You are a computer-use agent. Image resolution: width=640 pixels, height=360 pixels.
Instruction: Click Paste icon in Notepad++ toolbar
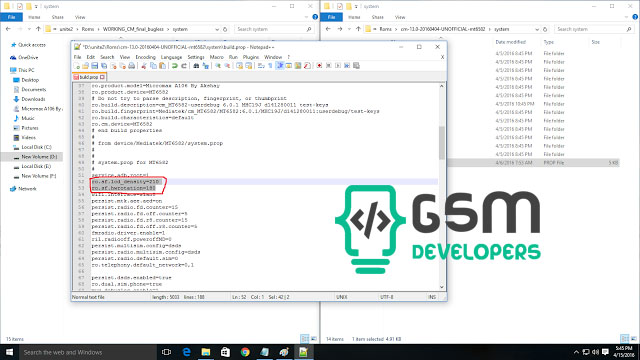162,66
